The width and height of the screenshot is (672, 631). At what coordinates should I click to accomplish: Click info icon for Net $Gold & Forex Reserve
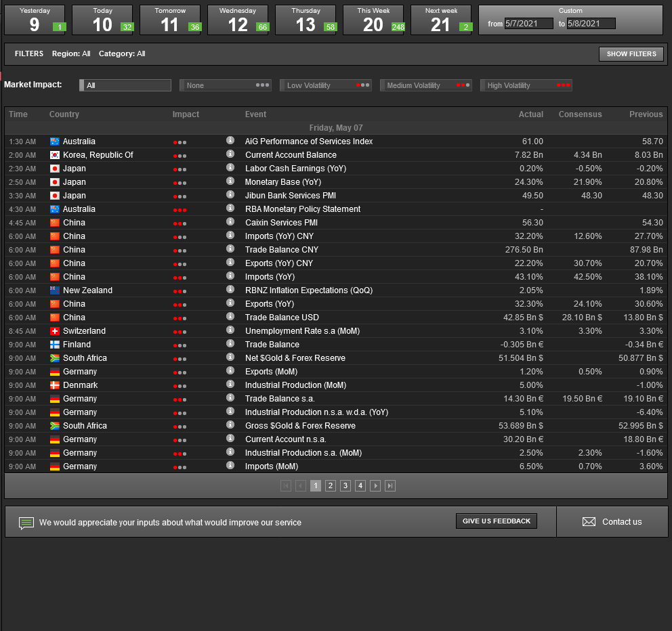pos(230,357)
